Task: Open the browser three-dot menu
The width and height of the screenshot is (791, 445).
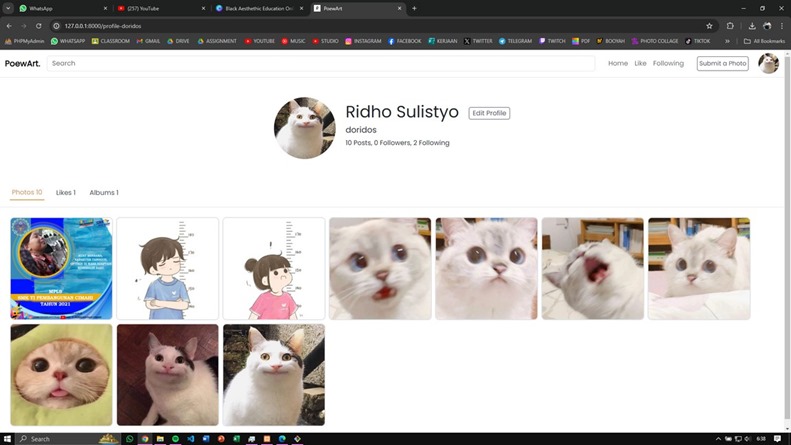Action: [779, 26]
